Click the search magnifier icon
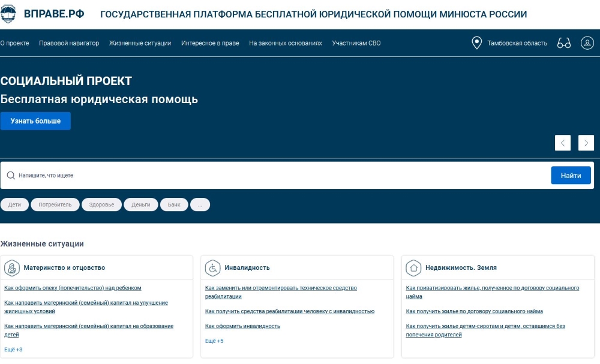The height and width of the screenshot is (364, 600). coord(11,176)
